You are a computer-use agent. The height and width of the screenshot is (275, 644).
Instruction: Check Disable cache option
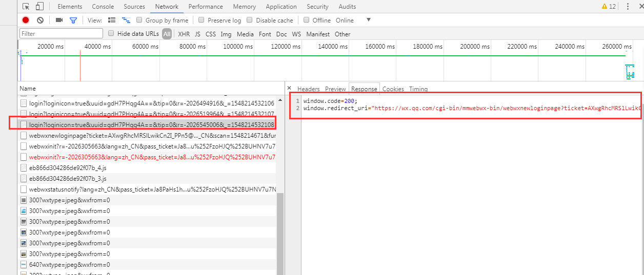click(250, 20)
